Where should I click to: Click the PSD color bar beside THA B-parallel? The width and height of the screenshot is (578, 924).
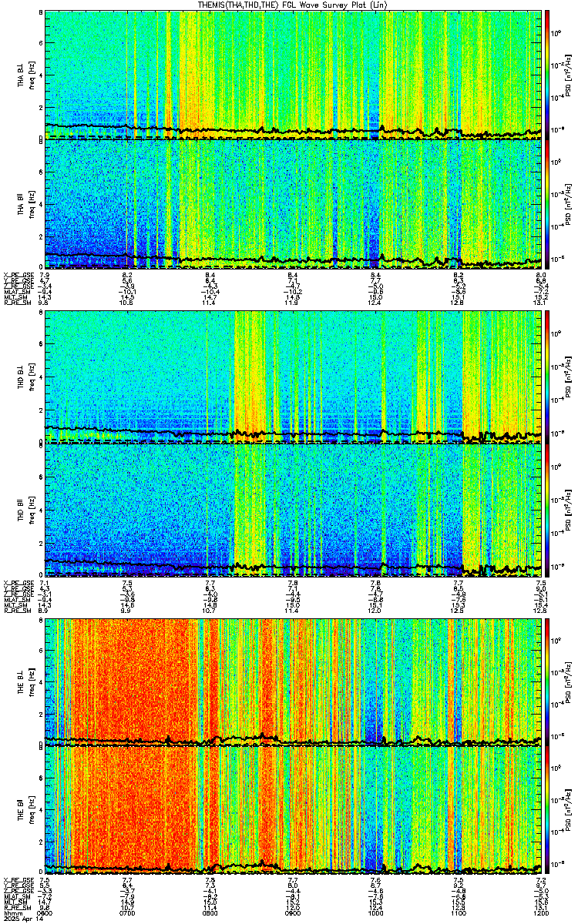tap(547, 204)
